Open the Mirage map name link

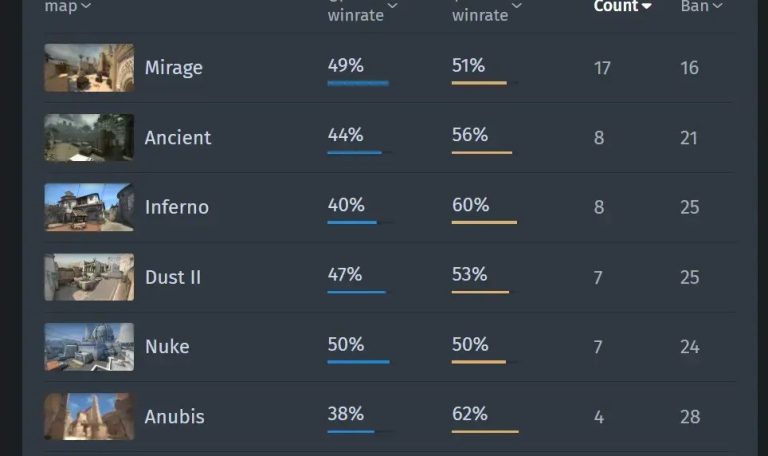click(x=173, y=68)
